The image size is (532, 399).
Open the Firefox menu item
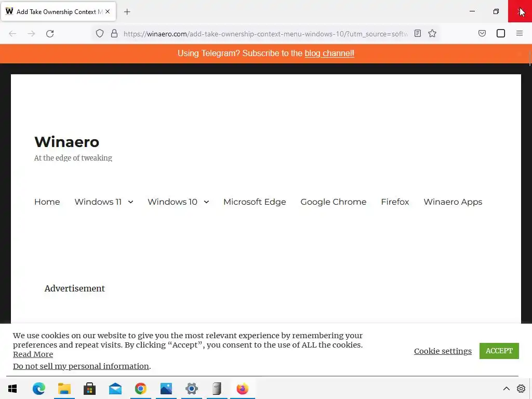pyautogui.click(x=395, y=202)
